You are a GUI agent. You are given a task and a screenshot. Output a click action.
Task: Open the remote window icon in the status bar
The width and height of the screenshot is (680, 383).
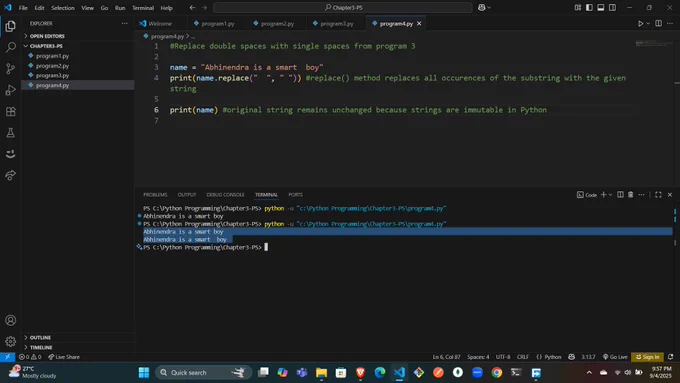coord(7,357)
